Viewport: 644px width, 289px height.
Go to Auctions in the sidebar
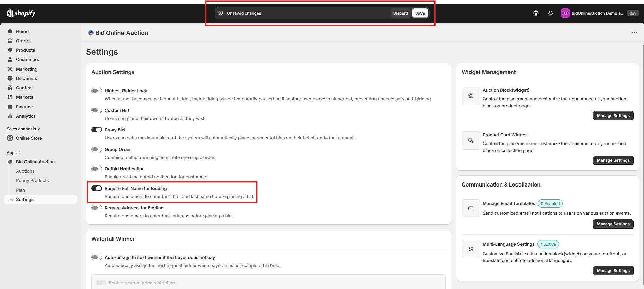pos(25,171)
